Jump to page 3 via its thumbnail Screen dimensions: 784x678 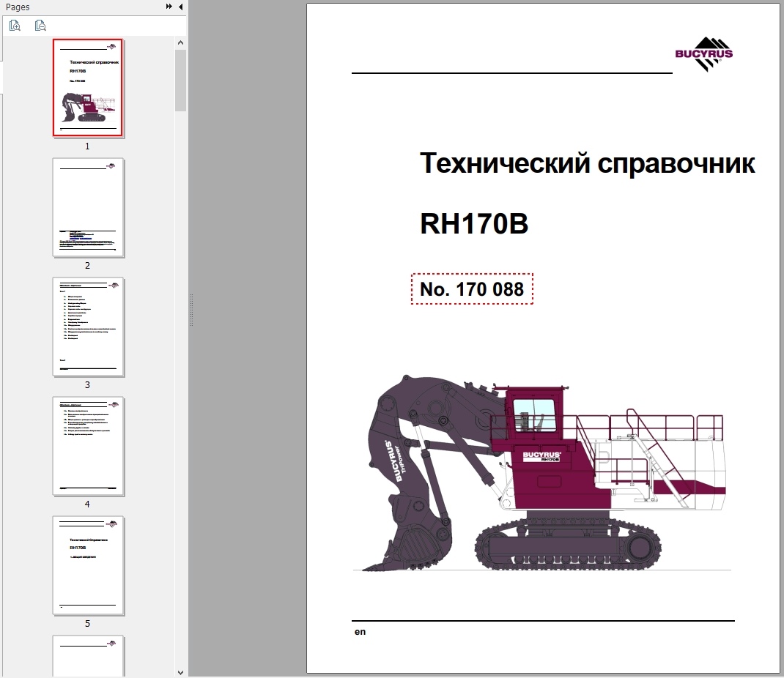(88, 327)
